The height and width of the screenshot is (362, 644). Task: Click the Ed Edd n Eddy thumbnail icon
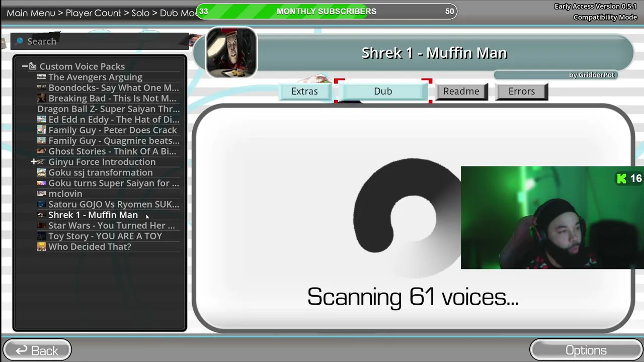[42, 119]
